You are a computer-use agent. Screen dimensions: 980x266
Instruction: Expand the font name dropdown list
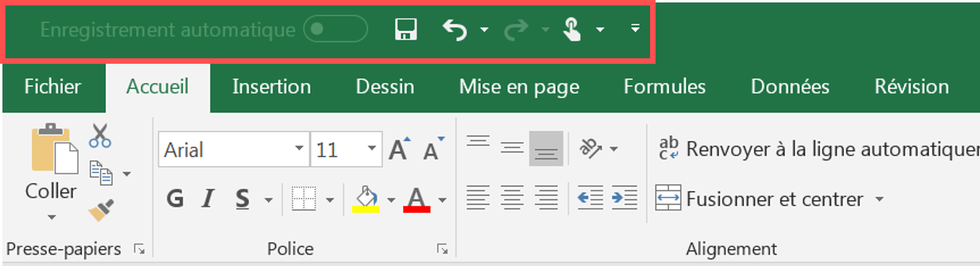[x=299, y=149]
